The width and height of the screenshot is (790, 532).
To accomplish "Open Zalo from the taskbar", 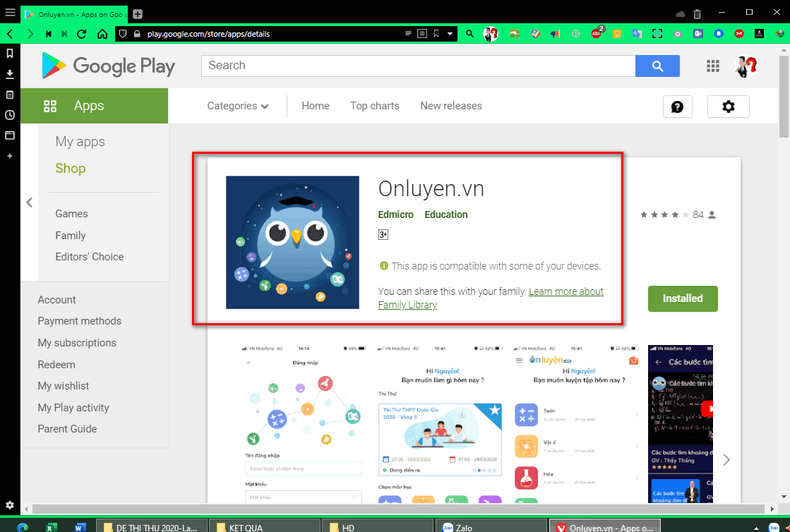I will (490, 526).
